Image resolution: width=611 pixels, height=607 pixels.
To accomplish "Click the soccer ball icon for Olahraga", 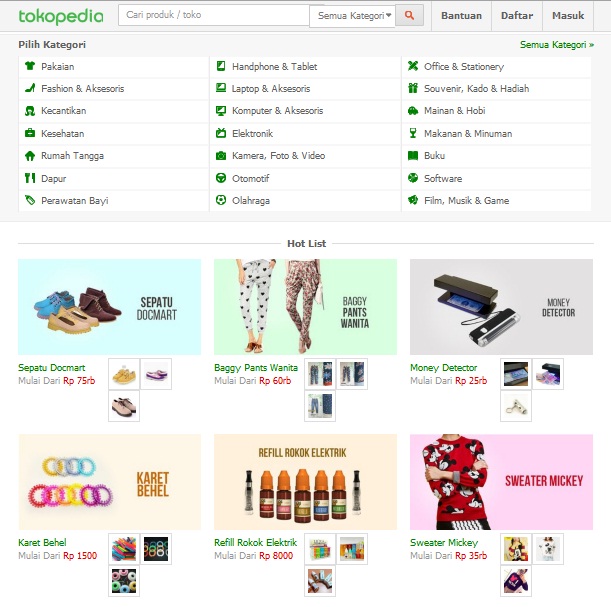I will point(221,200).
